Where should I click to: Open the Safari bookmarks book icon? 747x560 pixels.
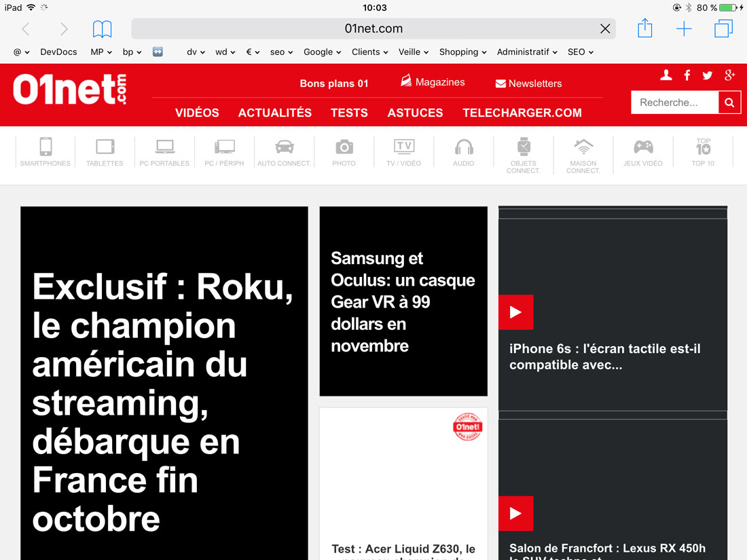click(102, 29)
